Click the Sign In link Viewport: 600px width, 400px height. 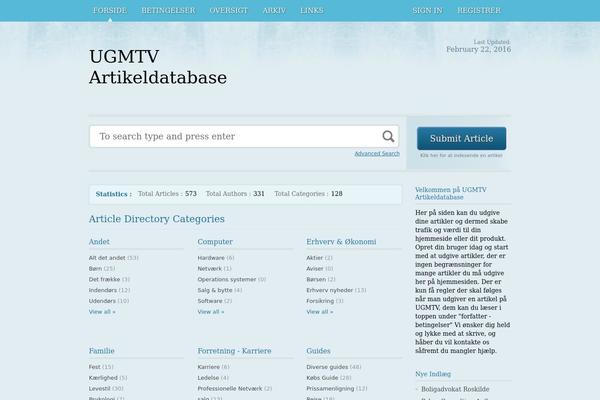[427, 10]
